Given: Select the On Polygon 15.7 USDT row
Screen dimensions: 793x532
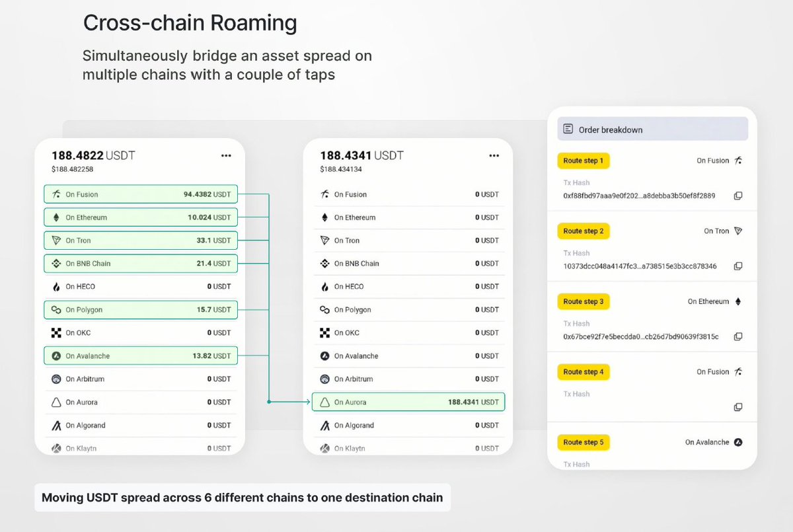Looking at the screenshot, I should pos(141,309).
